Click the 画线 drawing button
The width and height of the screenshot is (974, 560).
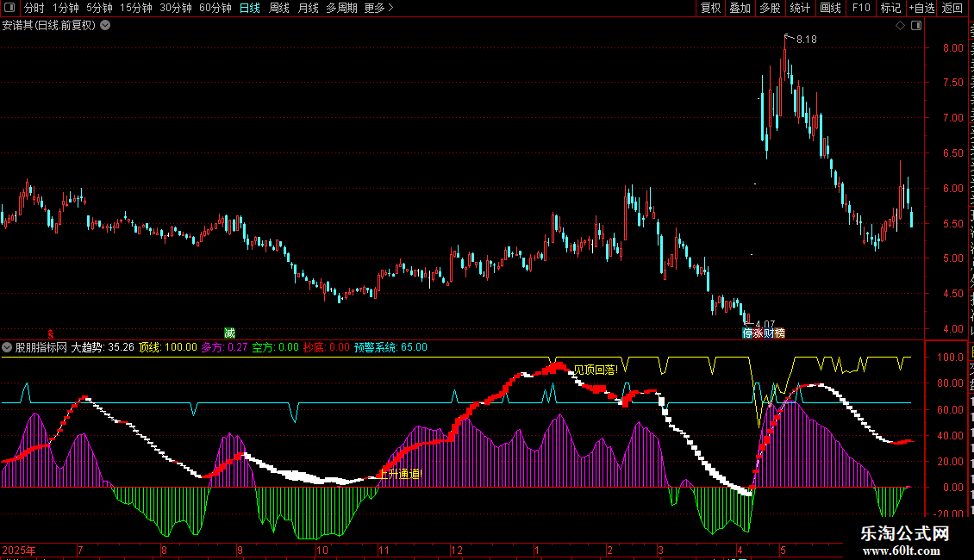coord(831,8)
